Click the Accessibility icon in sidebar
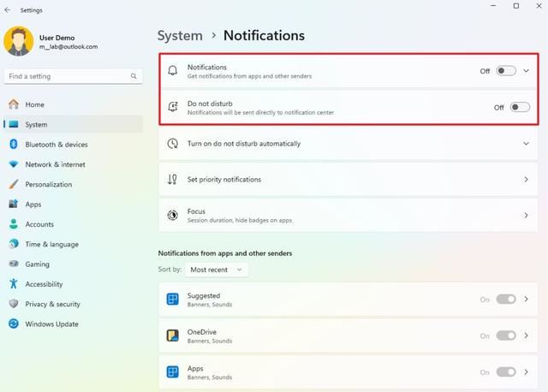This screenshot has width=548, height=392. [x=14, y=284]
